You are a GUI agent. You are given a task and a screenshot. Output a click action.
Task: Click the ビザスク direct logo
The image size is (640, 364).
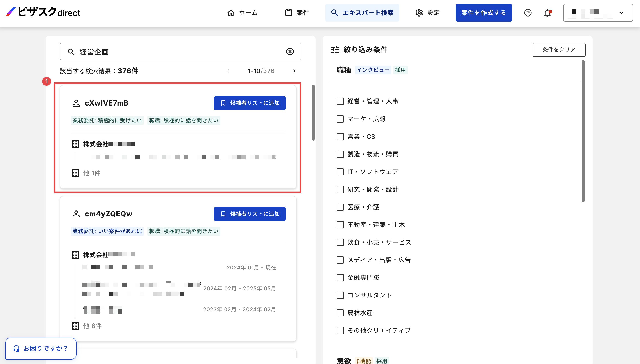click(43, 12)
